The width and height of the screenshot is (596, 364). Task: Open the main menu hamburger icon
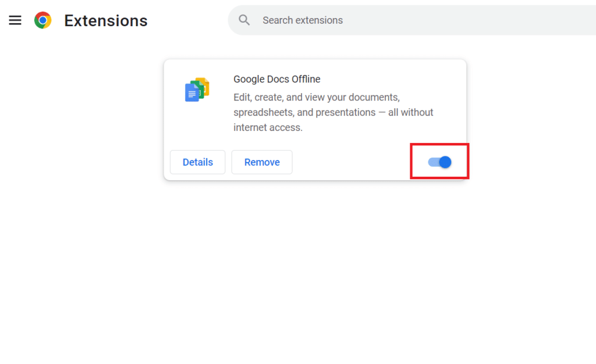tap(15, 20)
